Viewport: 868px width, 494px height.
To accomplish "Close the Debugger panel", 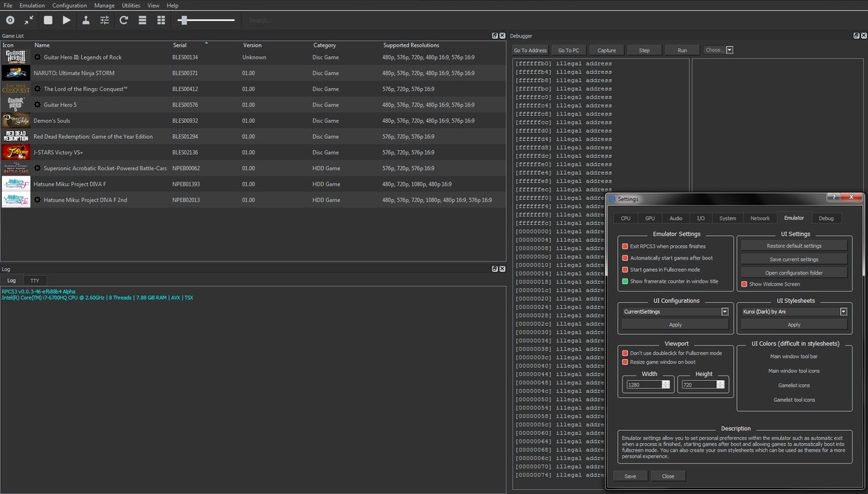I will coord(864,35).
